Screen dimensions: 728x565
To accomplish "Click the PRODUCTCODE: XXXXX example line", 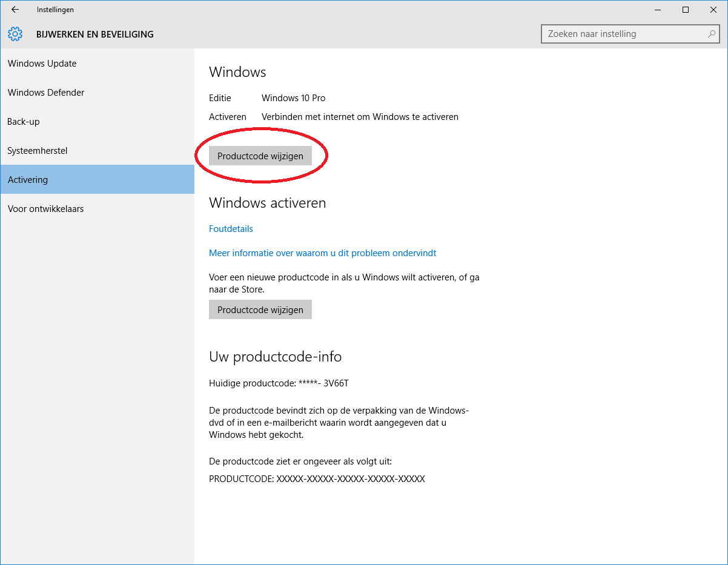I will tap(317, 479).
